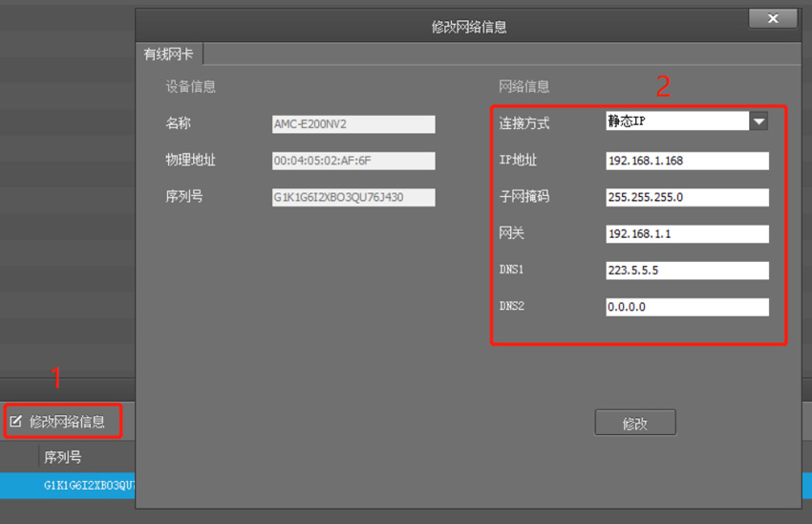
Task: Close the 修改网络信息 dialog
Action: 773,19
